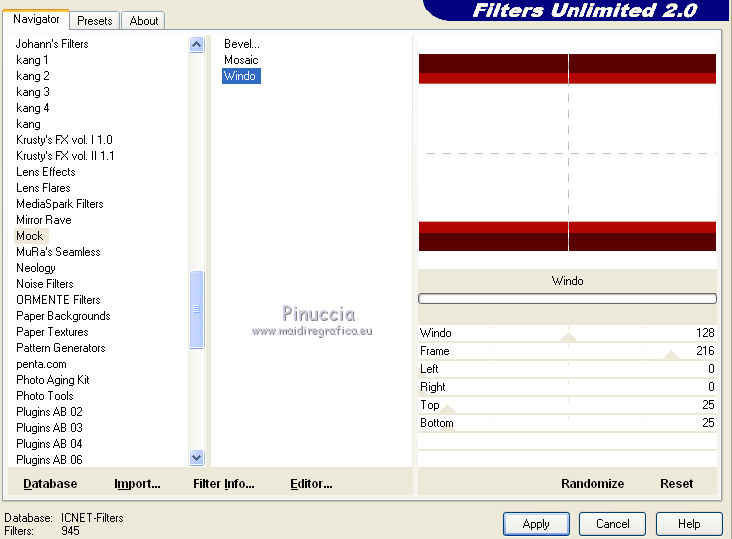This screenshot has height=539, width=732.
Task: Select Plugins AB 06 category
Action: (49, 460)
